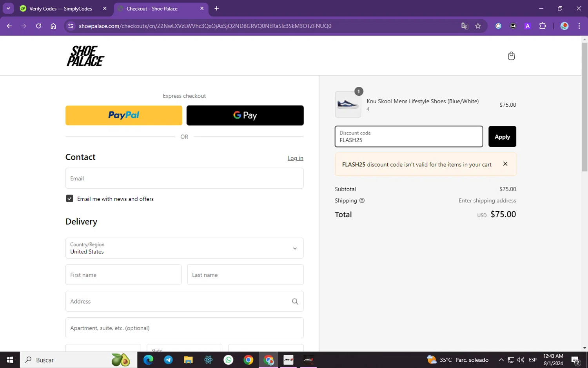588x368 pixels.
Task: Click the page vertical scrollbar
Action: (x=584, y=107)
